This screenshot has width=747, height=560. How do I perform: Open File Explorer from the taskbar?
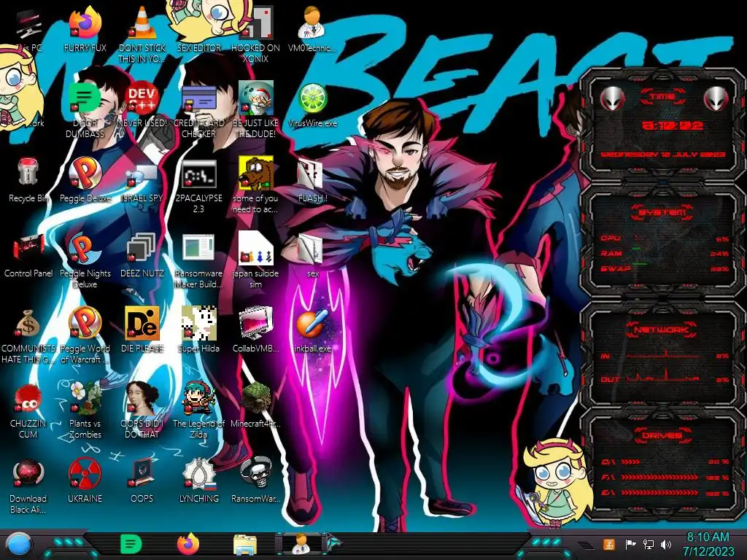(x=245, y=545)
